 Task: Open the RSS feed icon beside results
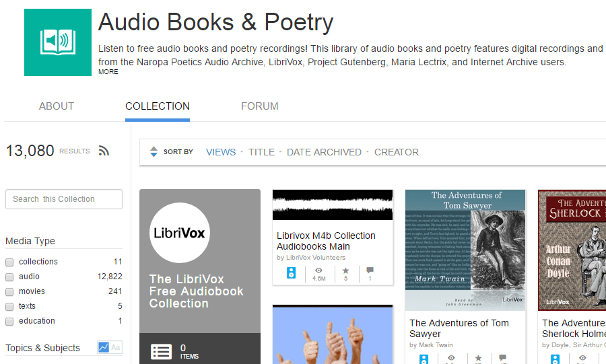coord(104,151)
